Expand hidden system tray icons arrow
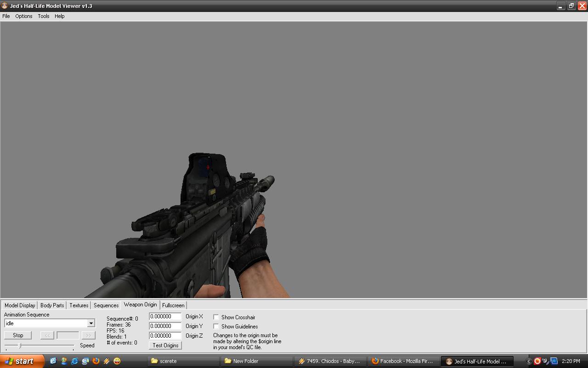The image size is (588, 368). click(528, 361)
